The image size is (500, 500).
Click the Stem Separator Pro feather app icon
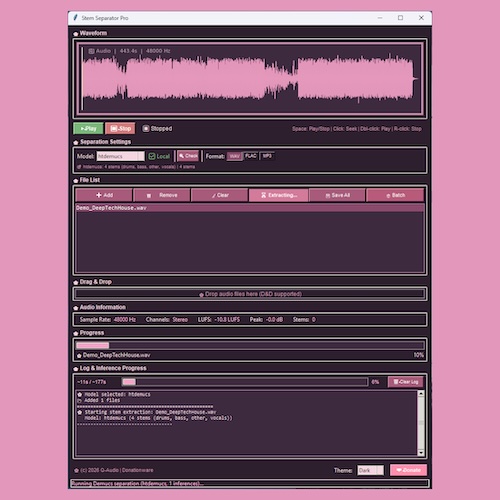click(x=75, y=17)
